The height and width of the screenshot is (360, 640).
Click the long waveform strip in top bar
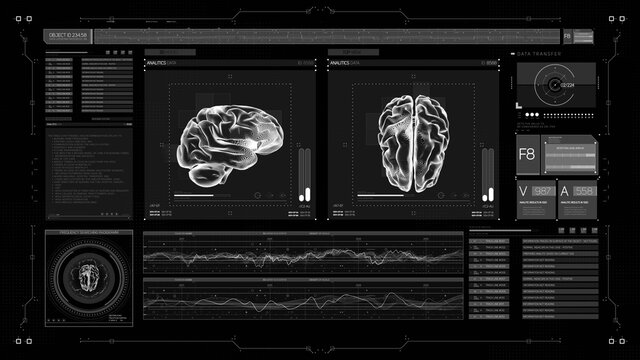pos(327,36)
